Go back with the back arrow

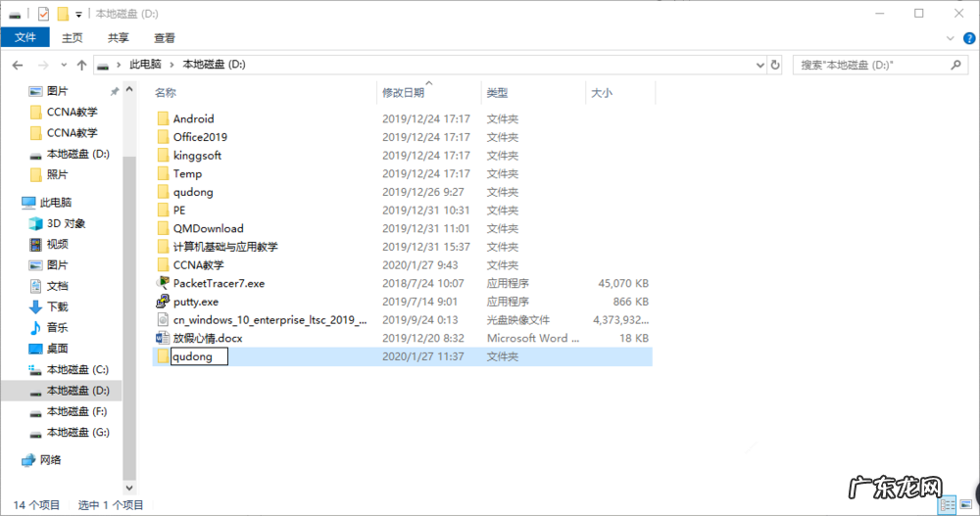[x=18, y=65]
